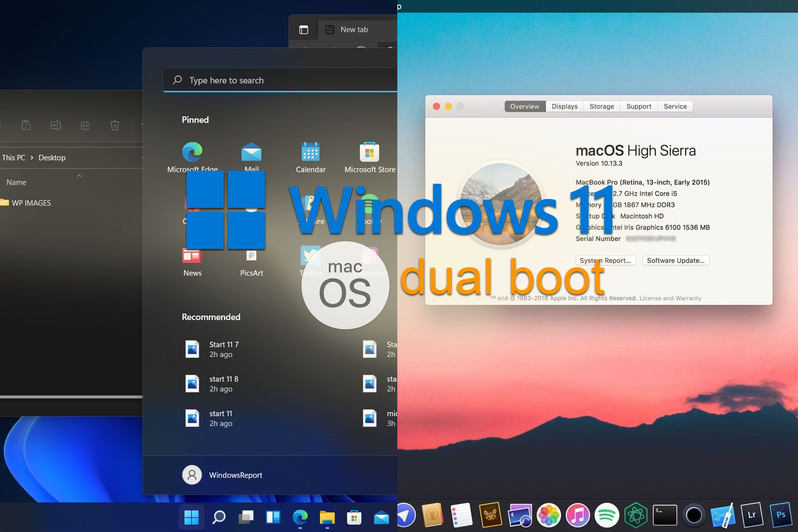Open File Explorer from the taskbar

pyautogui.click(x=327, y=517)
